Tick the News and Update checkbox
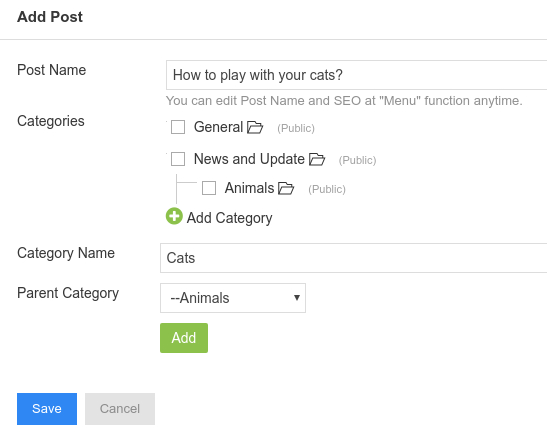547x442 pixels. tap(178, 159)
